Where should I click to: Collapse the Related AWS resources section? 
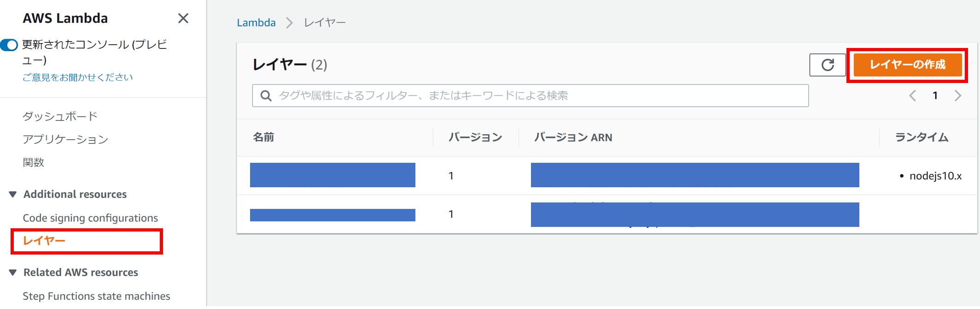tap(13, 273)
